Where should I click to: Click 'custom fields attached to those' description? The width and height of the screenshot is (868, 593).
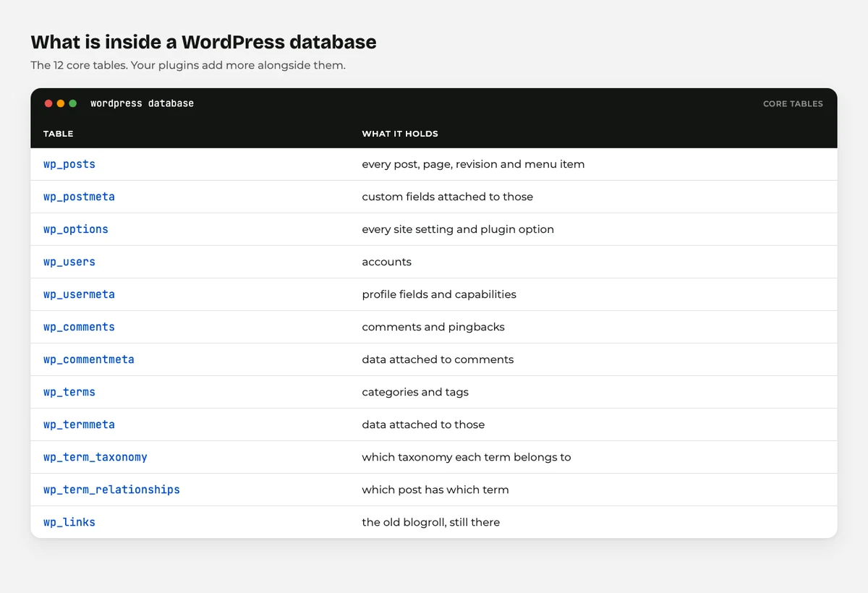click(448, 197)
